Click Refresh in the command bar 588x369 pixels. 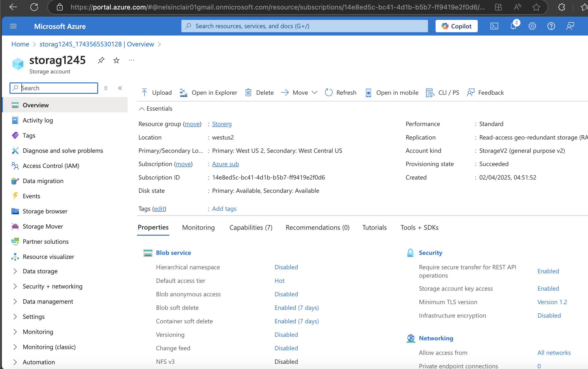[x=341, y=93]
